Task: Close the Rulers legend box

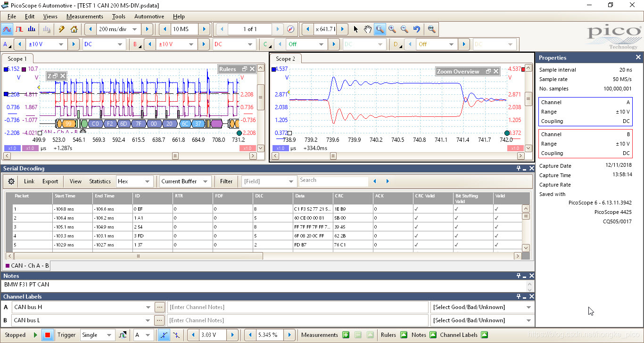Action: (252, 69)
